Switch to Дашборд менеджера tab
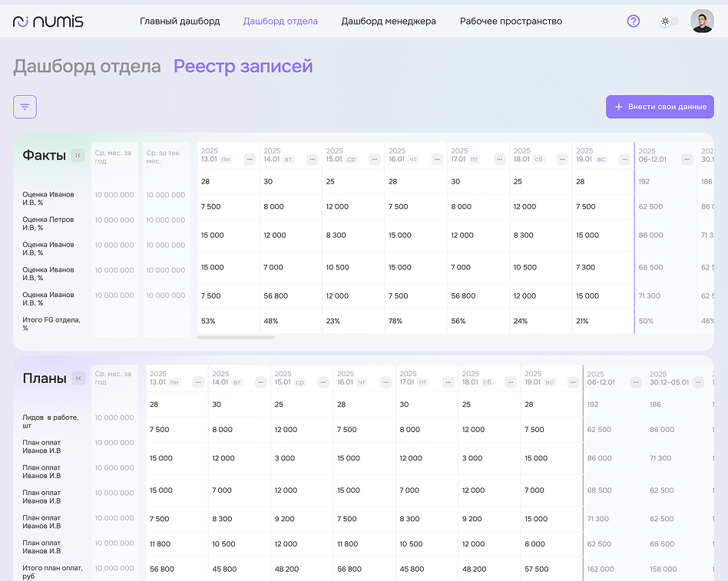 [x=389, y=21]
